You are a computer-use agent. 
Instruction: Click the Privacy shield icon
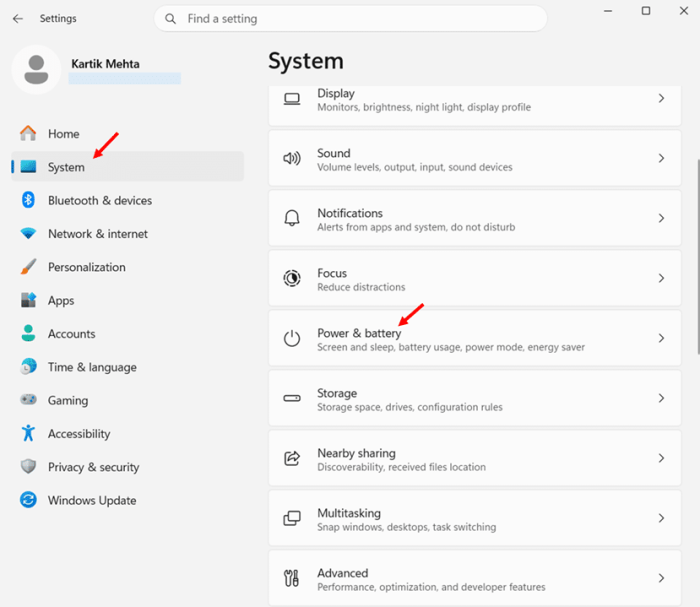click(x=28, y=466)
